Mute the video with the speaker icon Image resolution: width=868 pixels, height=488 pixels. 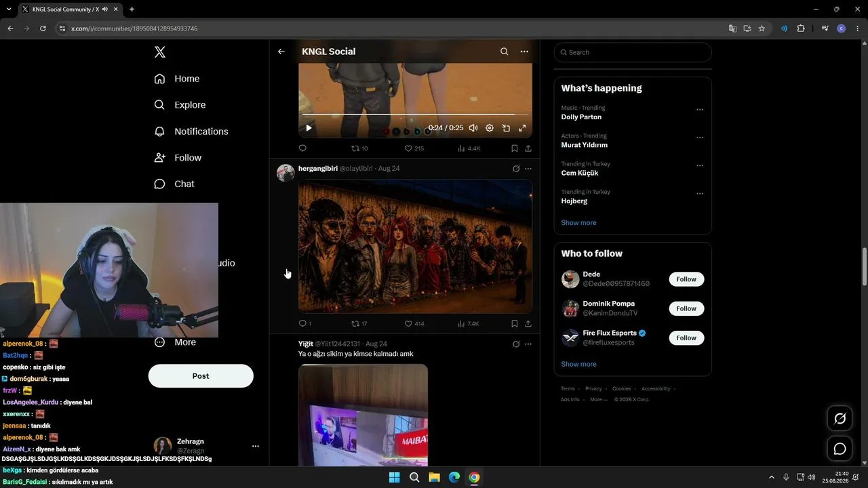click(473, 128)
